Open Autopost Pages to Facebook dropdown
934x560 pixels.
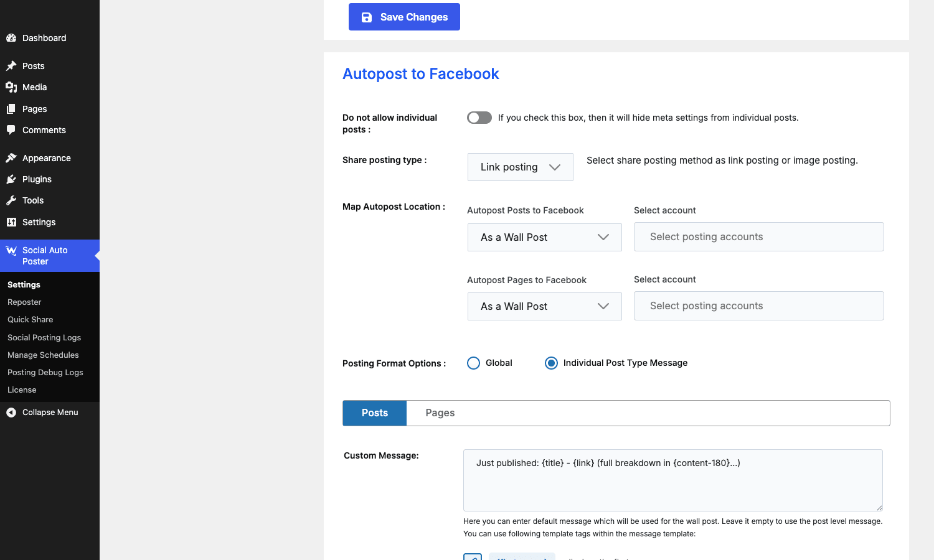(545, 306)
